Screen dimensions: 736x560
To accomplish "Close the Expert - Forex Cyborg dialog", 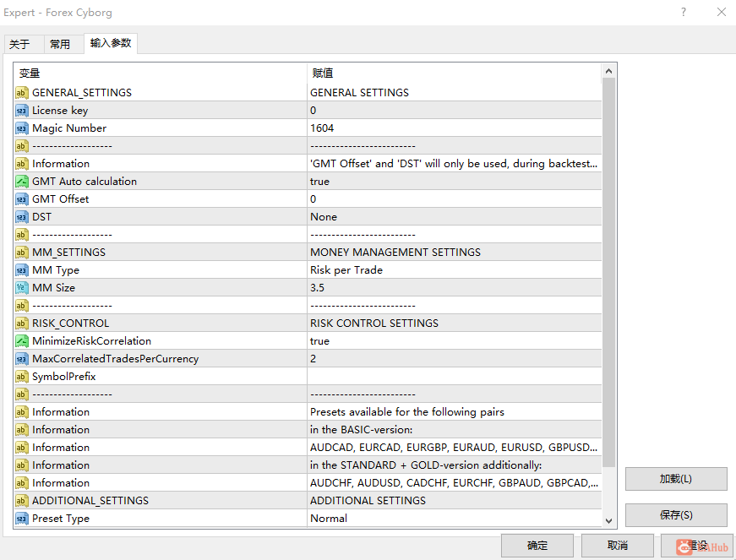I will click(722, 12).
